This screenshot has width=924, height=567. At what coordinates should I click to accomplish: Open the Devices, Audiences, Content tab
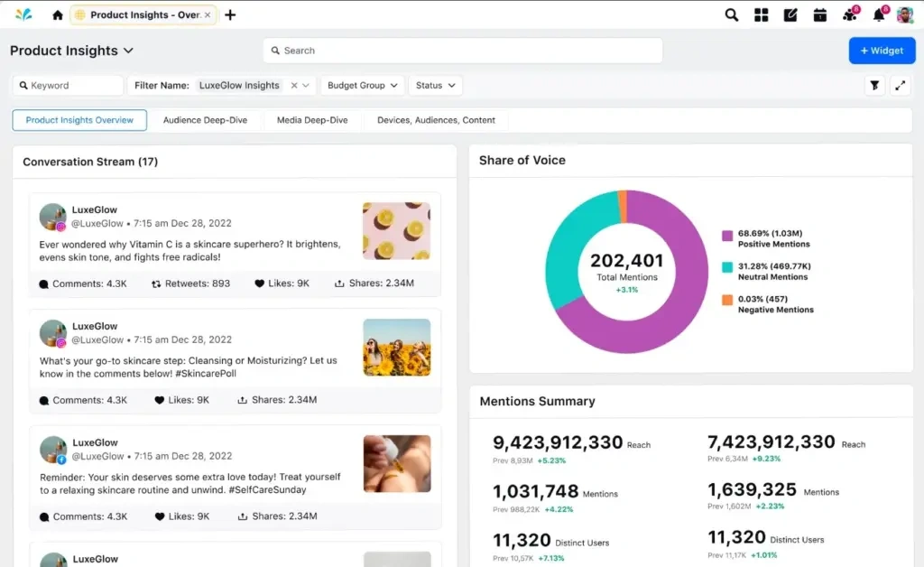pyautogui.click(x=436, y=120)
